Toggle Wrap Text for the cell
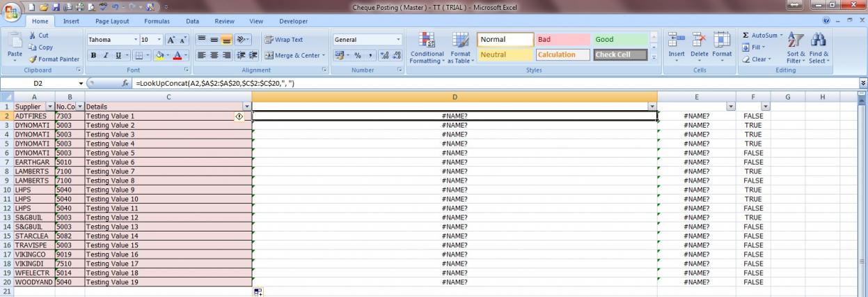Image resolution: width=868 pixels, height=297 pixels. pyautogui.click(x=284, y=40)
